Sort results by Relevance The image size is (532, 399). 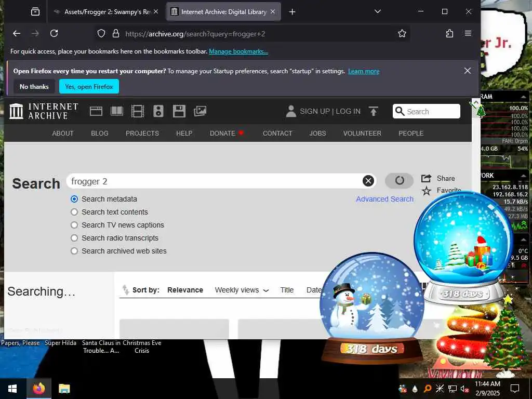coord(185,290)
